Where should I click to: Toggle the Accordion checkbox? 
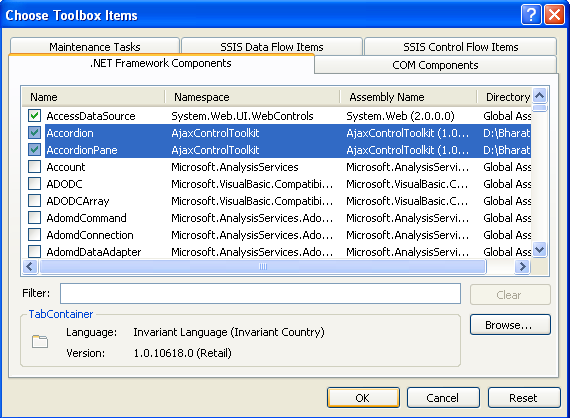click(35, 133)
